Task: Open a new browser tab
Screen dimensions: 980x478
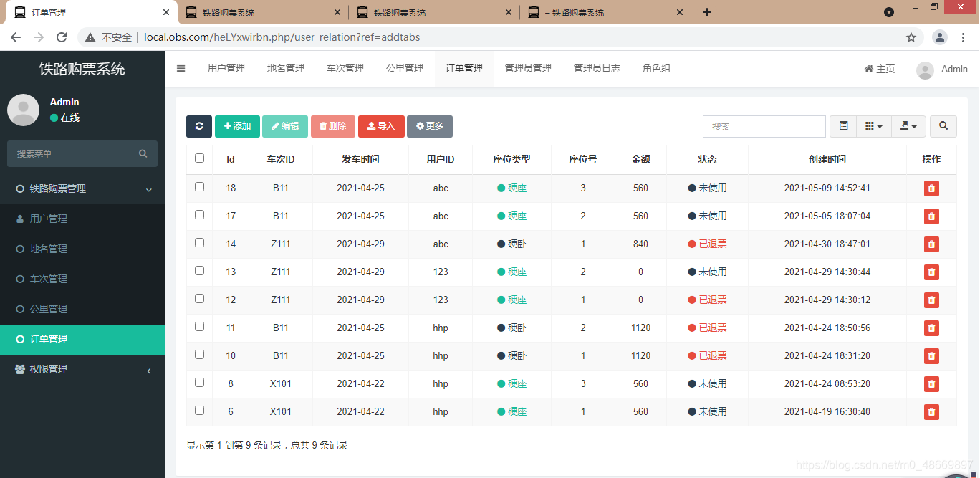Action: 707,12
